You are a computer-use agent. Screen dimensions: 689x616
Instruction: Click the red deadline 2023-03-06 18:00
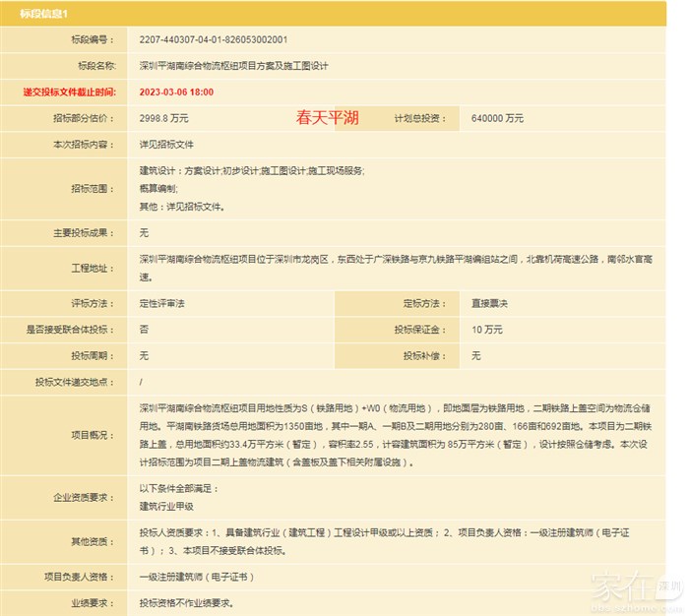tap(177, 92)
